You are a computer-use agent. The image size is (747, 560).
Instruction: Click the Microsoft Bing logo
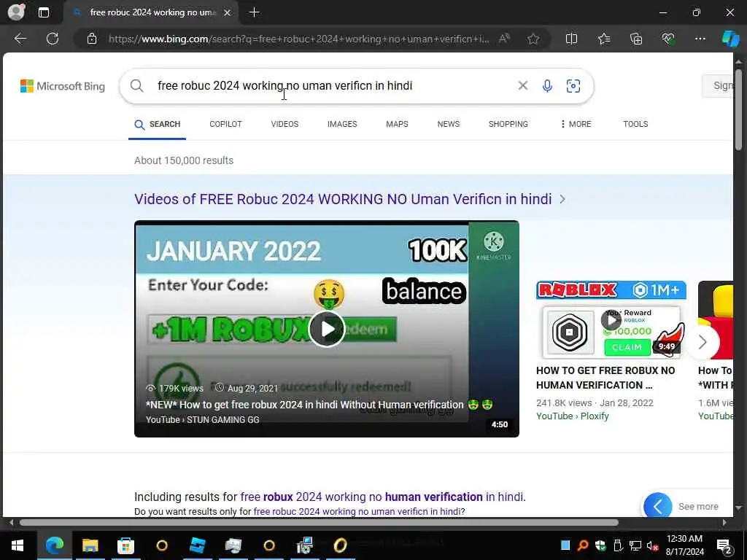click(63, 86)
